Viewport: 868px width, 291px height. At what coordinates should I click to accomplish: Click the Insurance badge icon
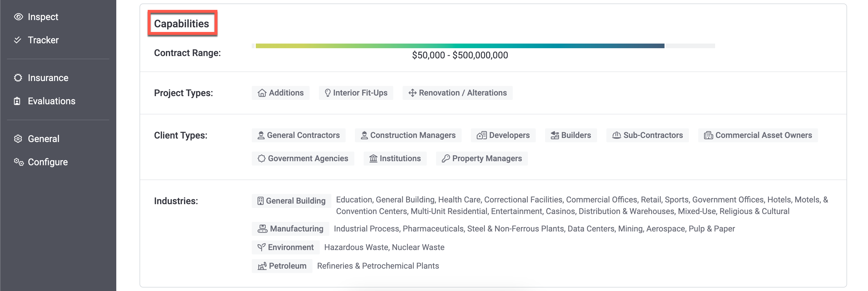click(18, 78)
